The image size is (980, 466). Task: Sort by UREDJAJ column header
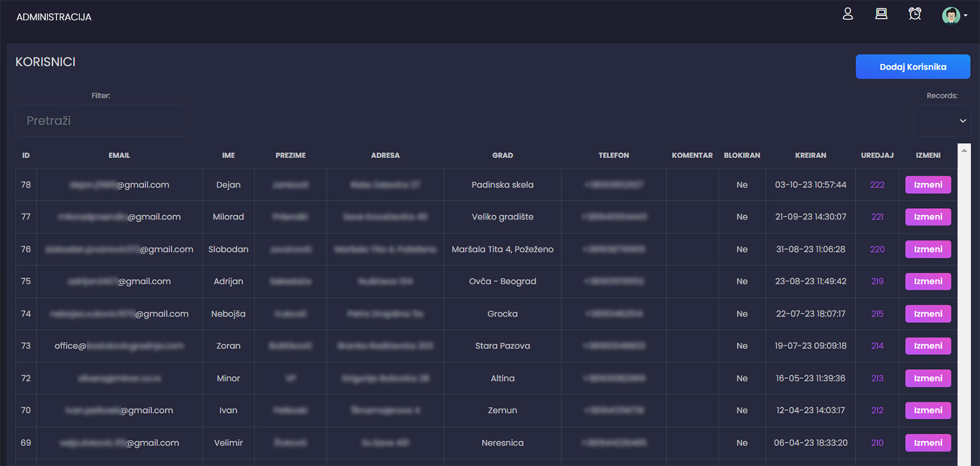(x=877, y=155)
